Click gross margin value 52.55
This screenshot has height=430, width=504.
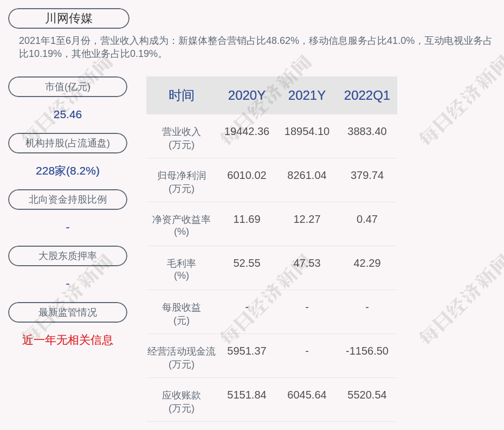point(247,264)
